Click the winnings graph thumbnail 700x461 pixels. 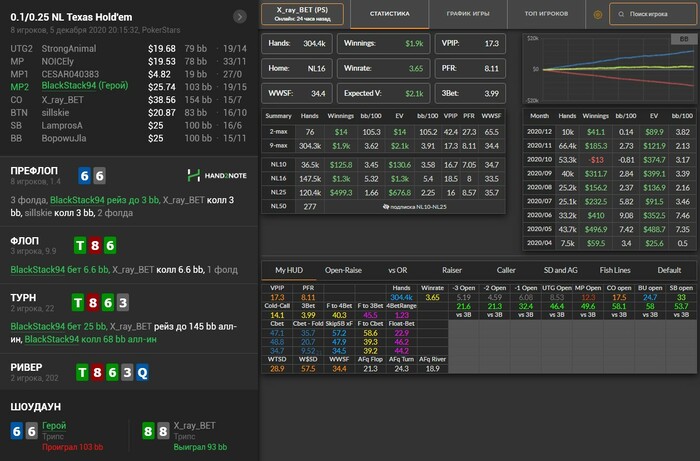tap(609, 69)
